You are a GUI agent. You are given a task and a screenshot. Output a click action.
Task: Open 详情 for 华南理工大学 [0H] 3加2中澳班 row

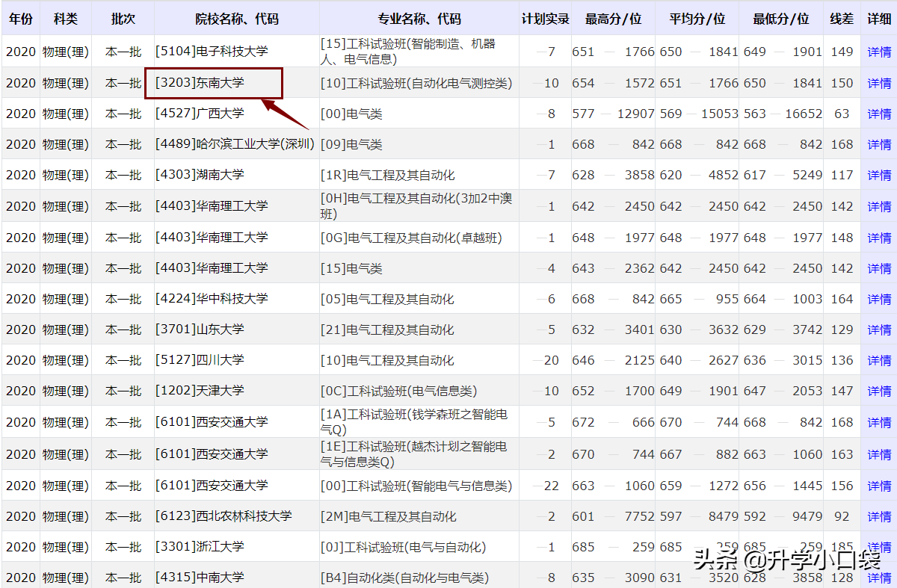879,206
